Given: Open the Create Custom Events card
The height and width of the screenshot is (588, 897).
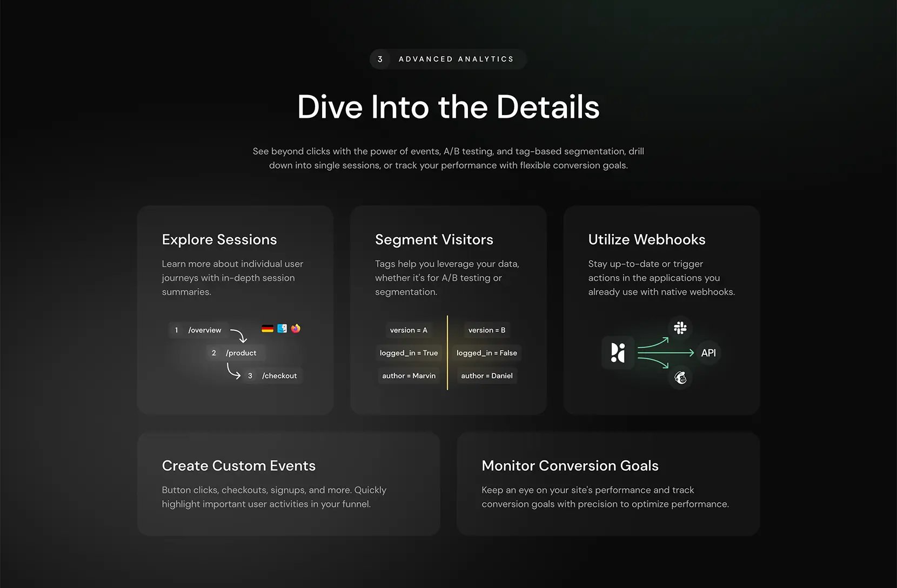Looking at the screenshot, I should click(289, 484).
